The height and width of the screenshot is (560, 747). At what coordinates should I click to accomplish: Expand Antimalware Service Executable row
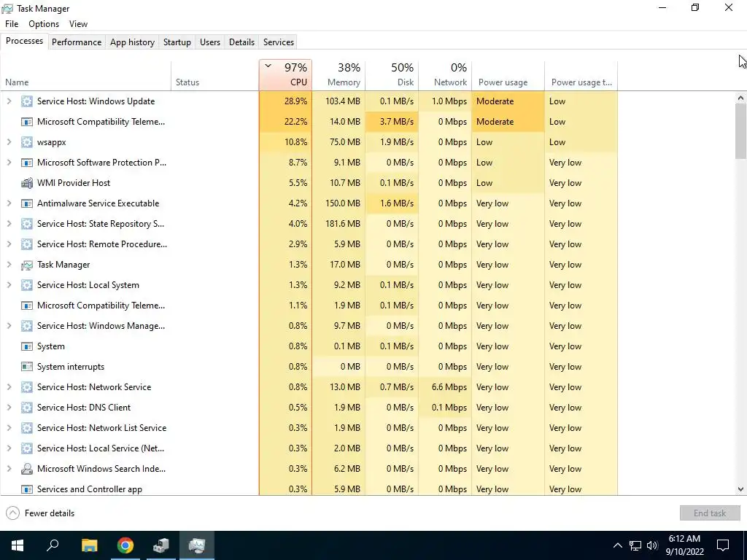click(x=9, y=203)
